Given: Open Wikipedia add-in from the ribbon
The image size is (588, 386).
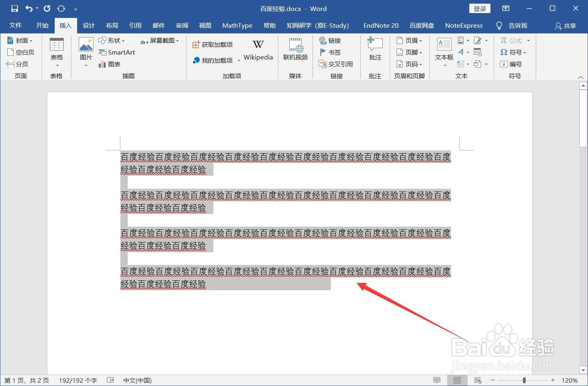Looking at the screenshot, I should [258, 50].
